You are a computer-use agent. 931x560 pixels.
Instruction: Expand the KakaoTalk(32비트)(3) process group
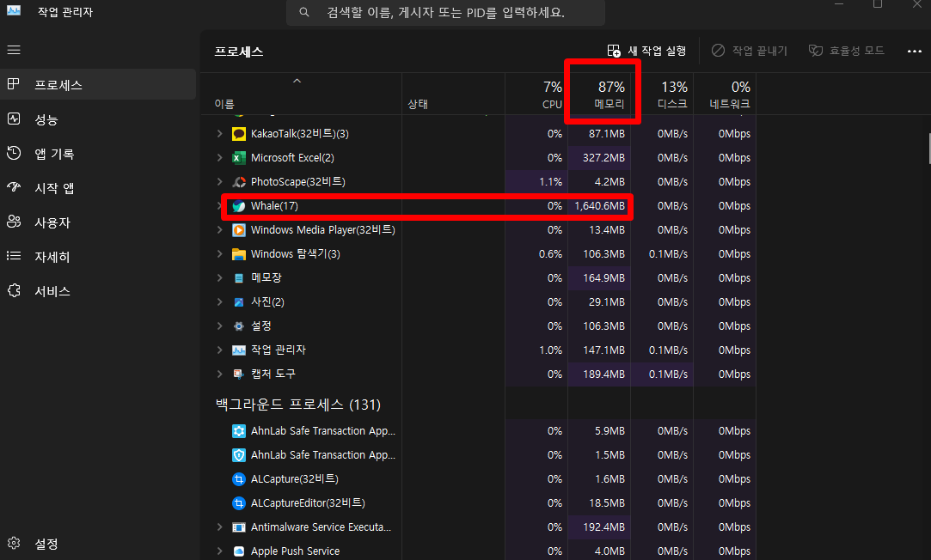point(220,134)
